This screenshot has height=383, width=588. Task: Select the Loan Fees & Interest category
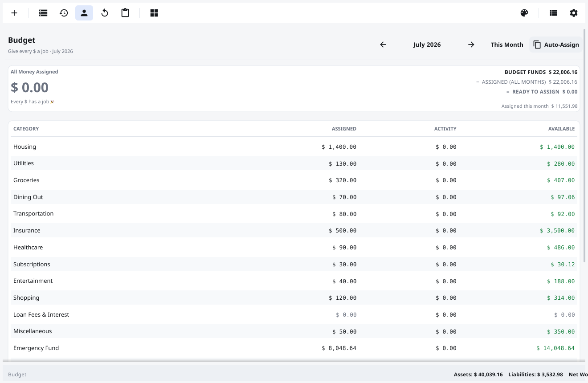[x=41, y=314]
